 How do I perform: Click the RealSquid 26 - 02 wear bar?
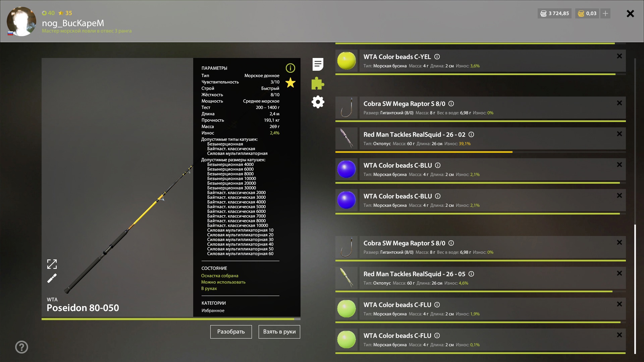point(481,152)
